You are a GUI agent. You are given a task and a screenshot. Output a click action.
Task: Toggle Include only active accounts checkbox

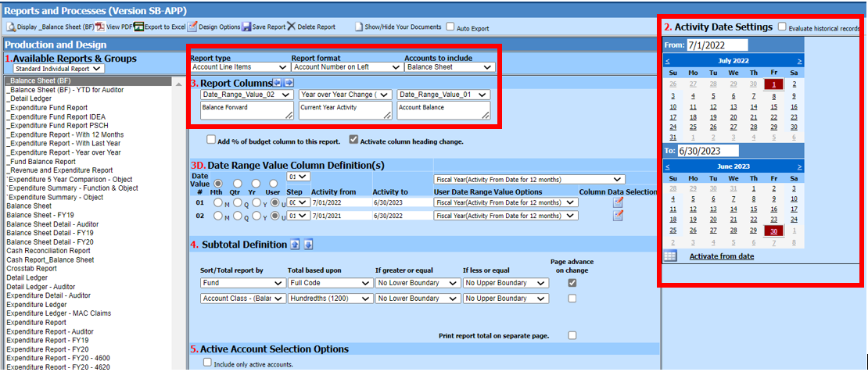[207, 363]
